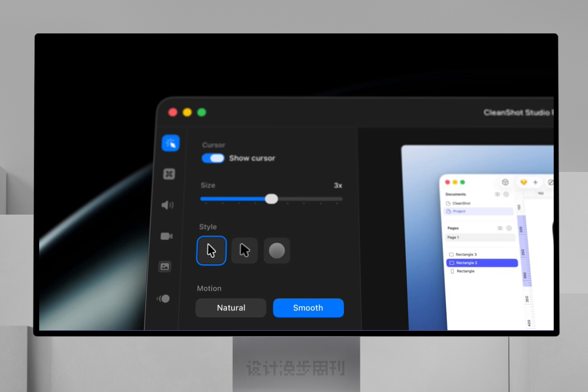This screenshot has height=392, width=588.
Task: Minimize the CleanShot Studio window
Action: (x=187, y=112)
